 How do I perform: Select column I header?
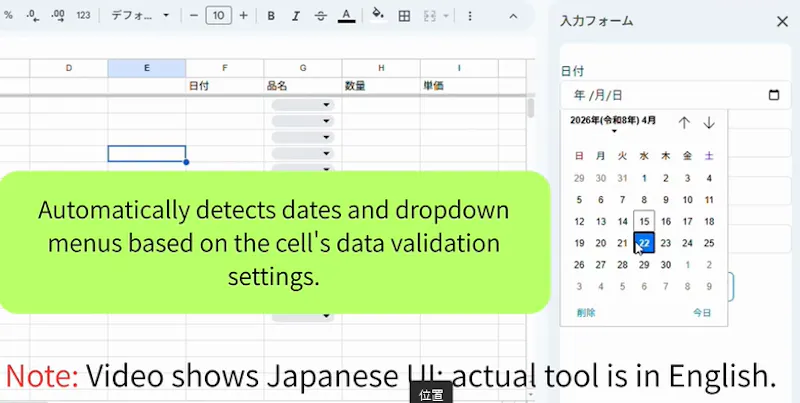tap(459, 68)
